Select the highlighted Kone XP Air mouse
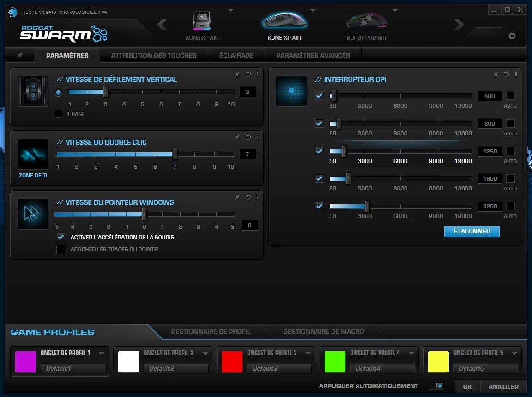The image size is (532, 397). [x=284, y=26]
